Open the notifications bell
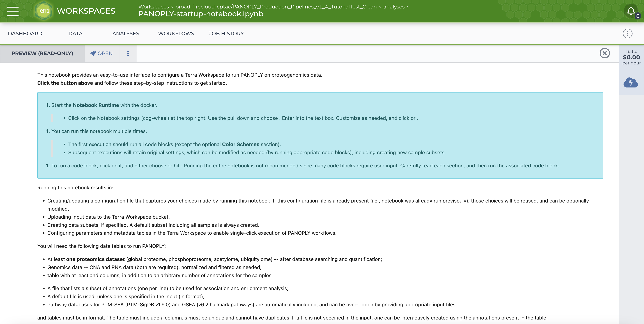This screenshot has height=324, width=644. [631, 11]
